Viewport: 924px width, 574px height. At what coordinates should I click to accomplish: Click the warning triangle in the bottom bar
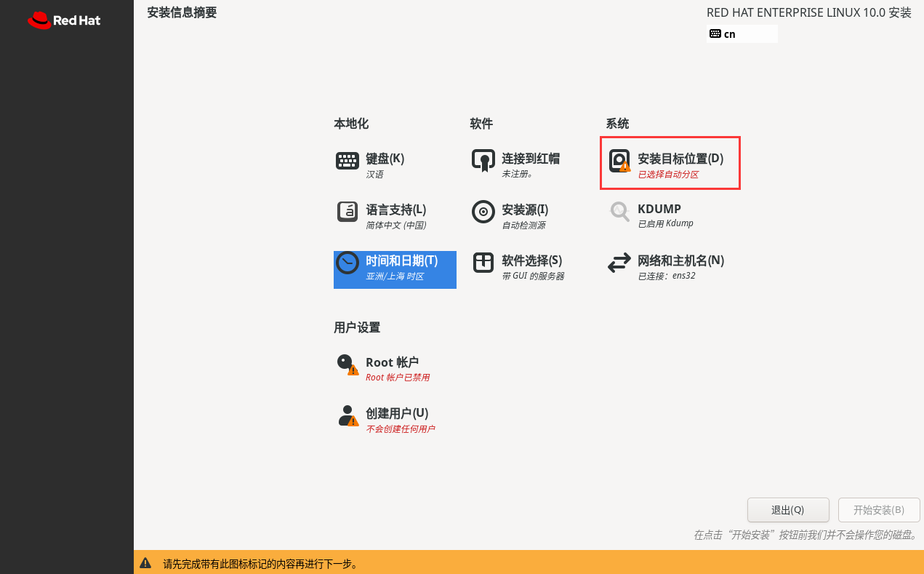[145, 563]
